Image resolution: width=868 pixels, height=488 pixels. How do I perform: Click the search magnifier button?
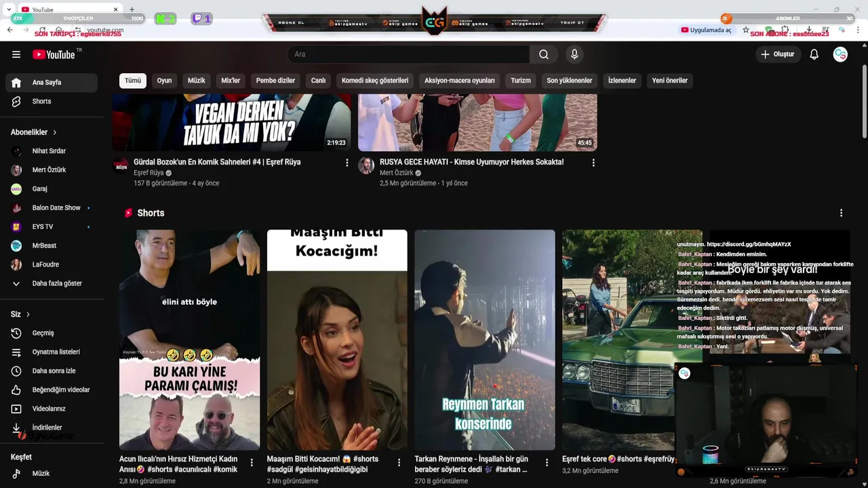(x=544, y=54)
